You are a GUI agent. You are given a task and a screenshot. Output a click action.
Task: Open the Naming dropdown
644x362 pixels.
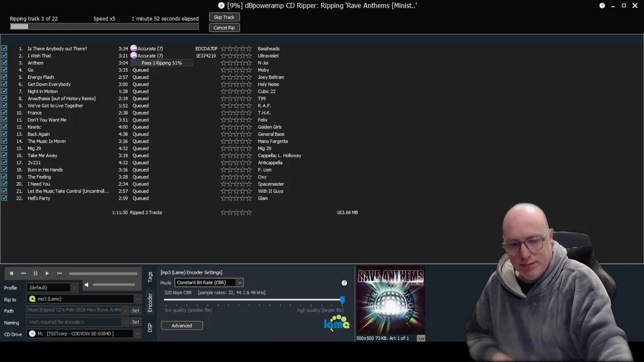pyautogui.click(x=126, y=322)
